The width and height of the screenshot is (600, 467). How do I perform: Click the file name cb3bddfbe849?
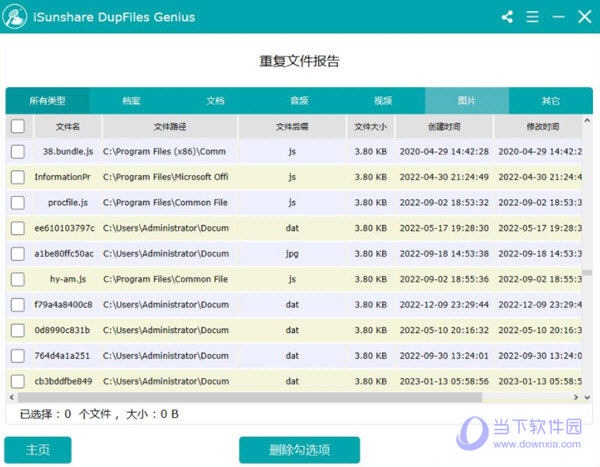tap(64, 381)
